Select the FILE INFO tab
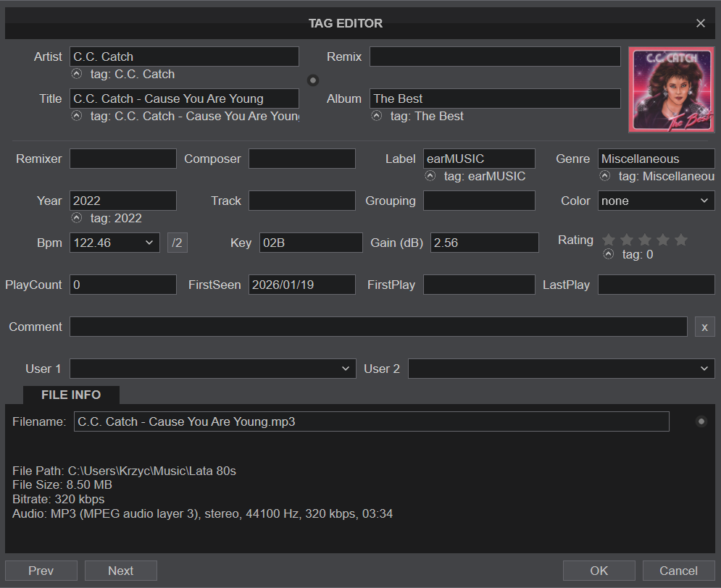This screenshot has height=588, width=721. [71, 395]
